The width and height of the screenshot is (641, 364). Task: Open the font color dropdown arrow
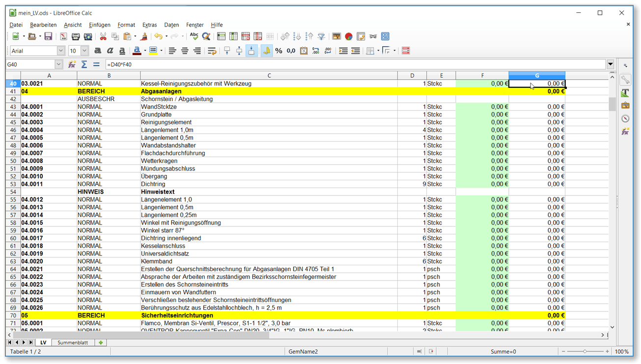144,51
